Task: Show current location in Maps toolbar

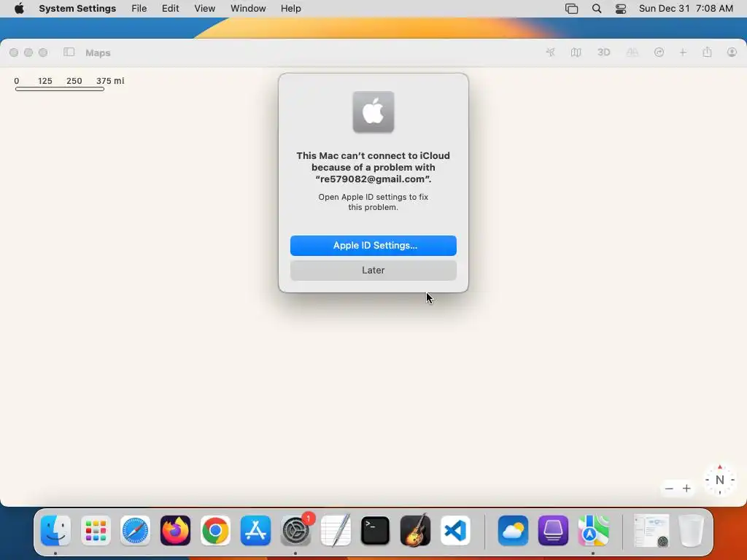Action: 550,52
